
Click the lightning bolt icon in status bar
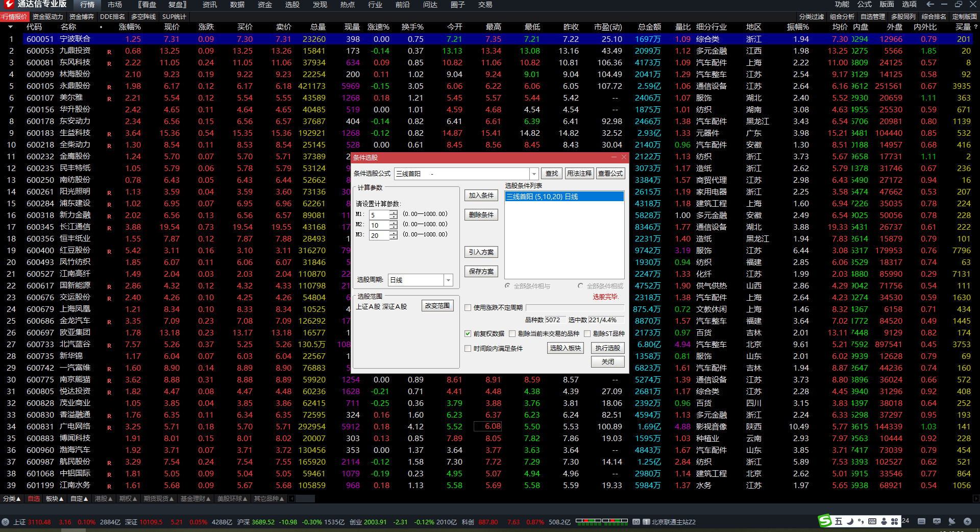[967, 521]
